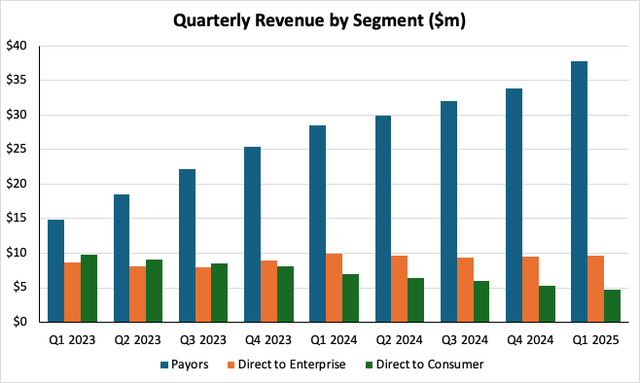Click the Q4 2023 axis label

tap(269, 340)
